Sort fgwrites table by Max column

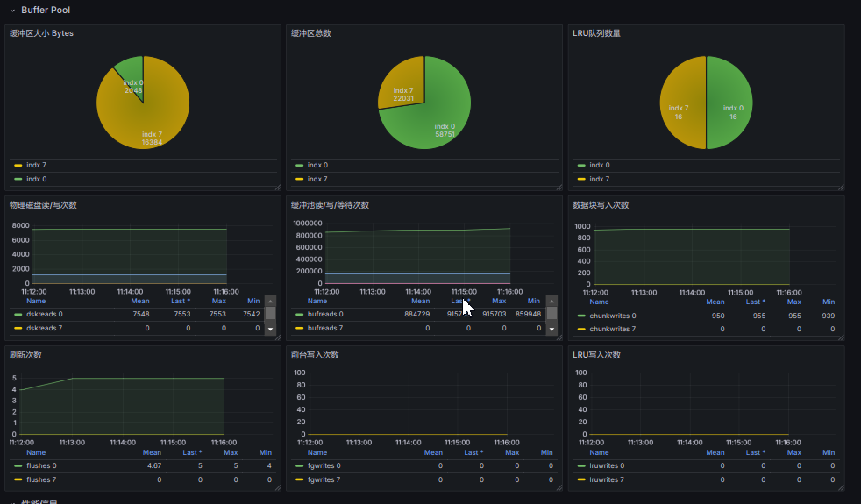click(512, 452)
